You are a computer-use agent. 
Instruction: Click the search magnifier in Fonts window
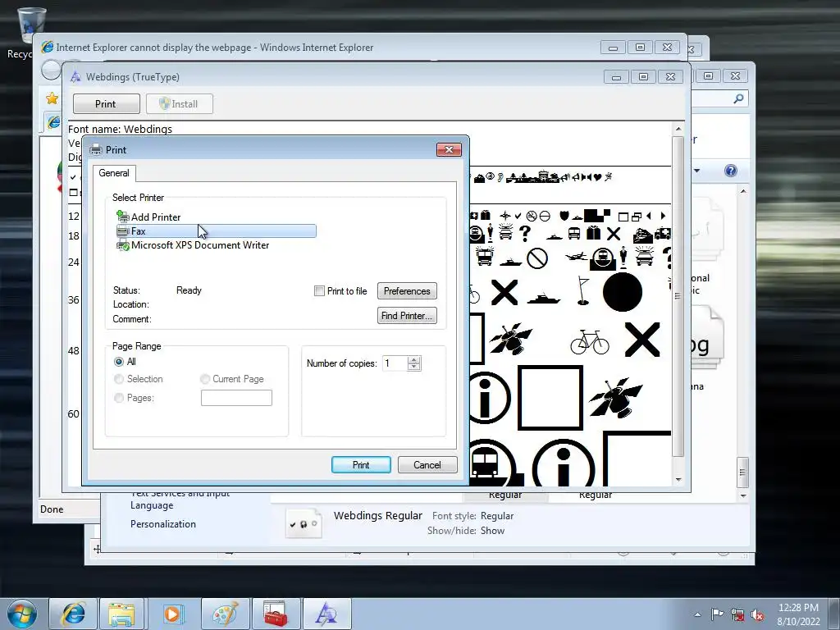point(738,98)
